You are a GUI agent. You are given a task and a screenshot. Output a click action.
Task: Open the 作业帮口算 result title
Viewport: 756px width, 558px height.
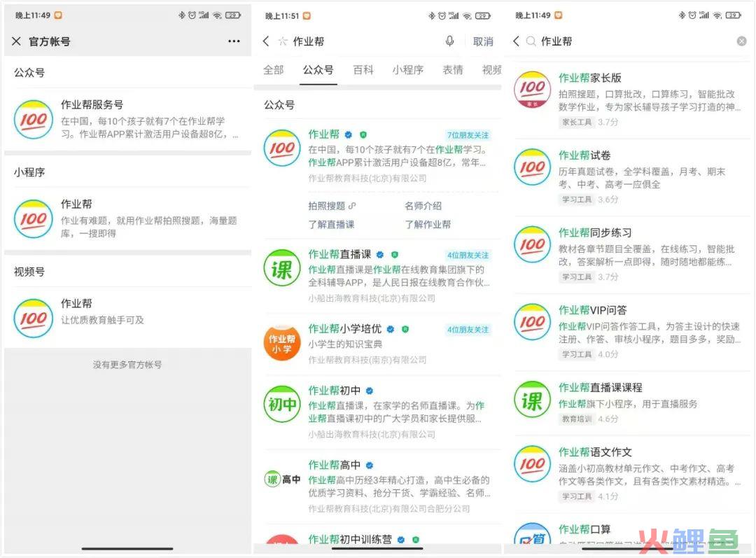(584, 529)
